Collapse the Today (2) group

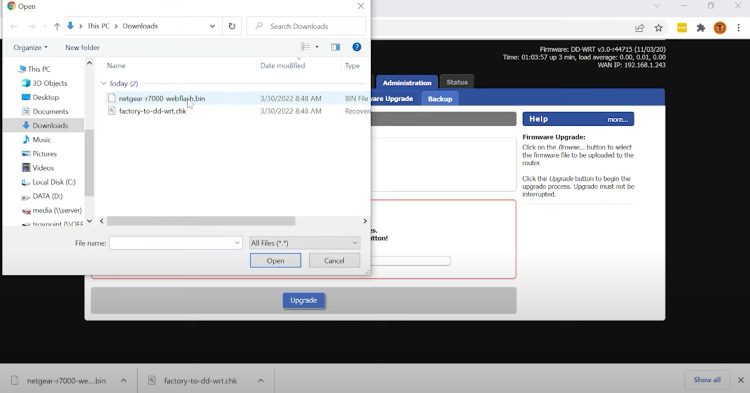[103, 83]
